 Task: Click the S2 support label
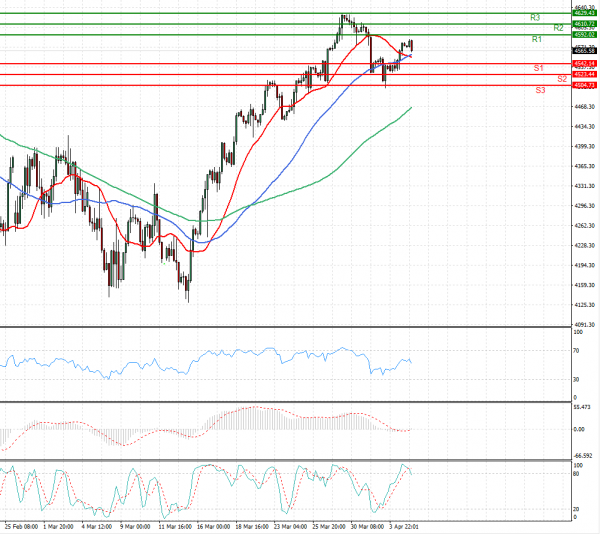click(x=562, y=78)
